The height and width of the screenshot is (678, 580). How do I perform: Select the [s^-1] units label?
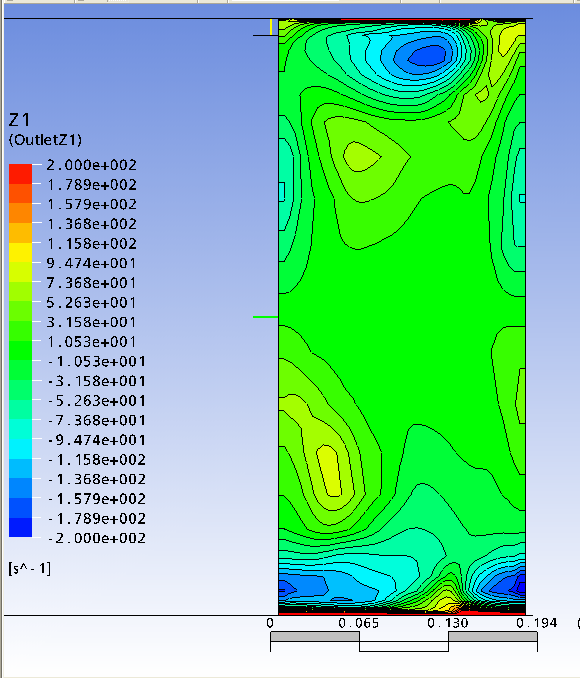tap(29, 568)
